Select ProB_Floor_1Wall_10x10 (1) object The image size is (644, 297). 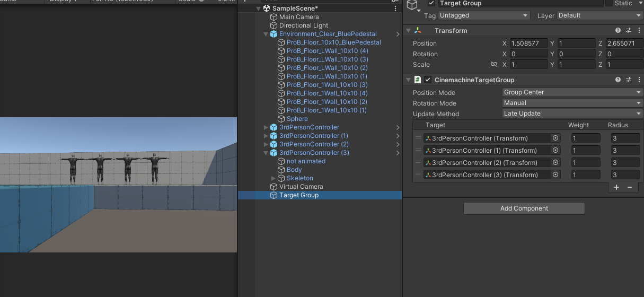pyautogui.click(x=327, y=110)
